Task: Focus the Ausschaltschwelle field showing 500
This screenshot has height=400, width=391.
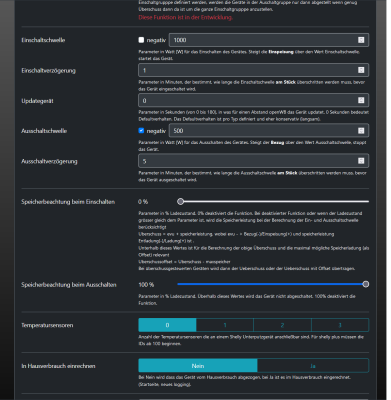Action: coord(269,131)
